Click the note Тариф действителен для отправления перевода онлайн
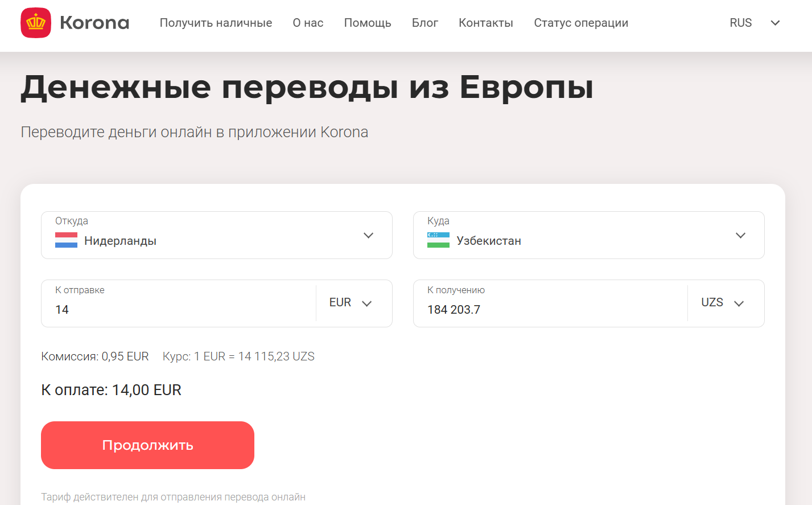 pos(173,497)
